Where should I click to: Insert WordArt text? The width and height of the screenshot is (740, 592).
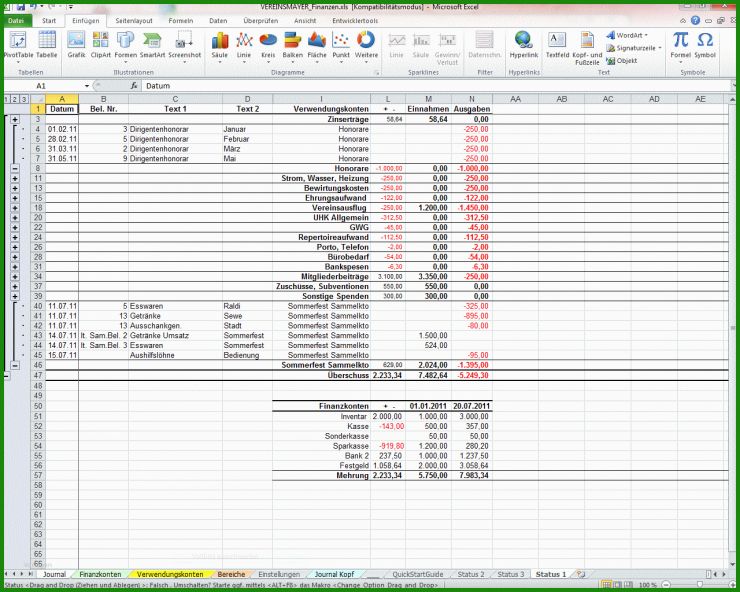627,35
